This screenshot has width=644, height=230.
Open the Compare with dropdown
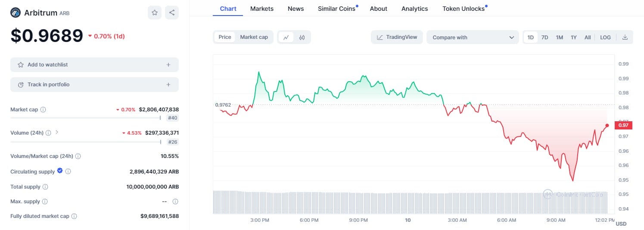(x=473, y=37)
